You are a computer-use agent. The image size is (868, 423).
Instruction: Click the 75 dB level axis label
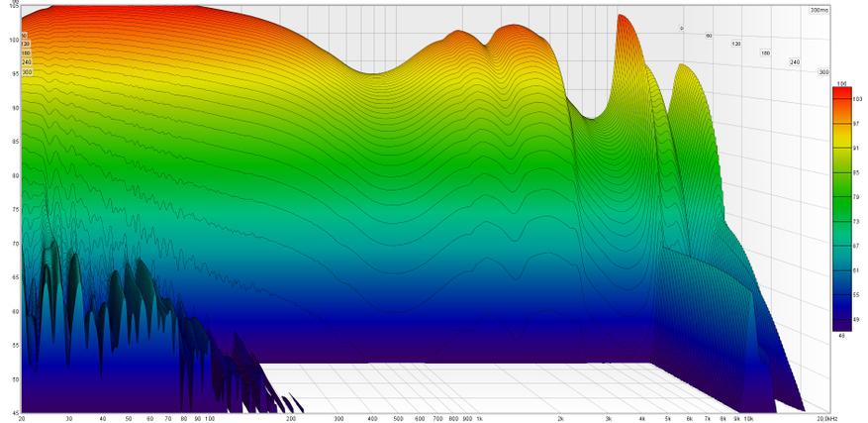click(15, 210)
